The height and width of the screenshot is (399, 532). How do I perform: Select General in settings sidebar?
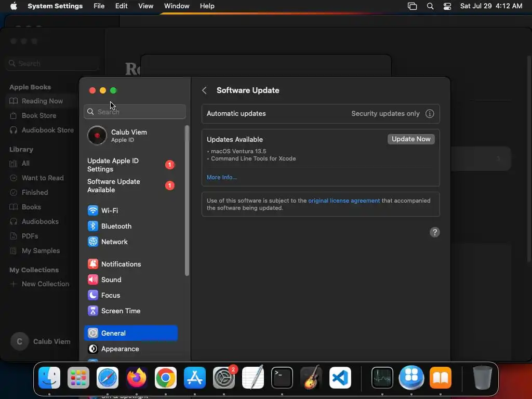[x=130, y=333]
